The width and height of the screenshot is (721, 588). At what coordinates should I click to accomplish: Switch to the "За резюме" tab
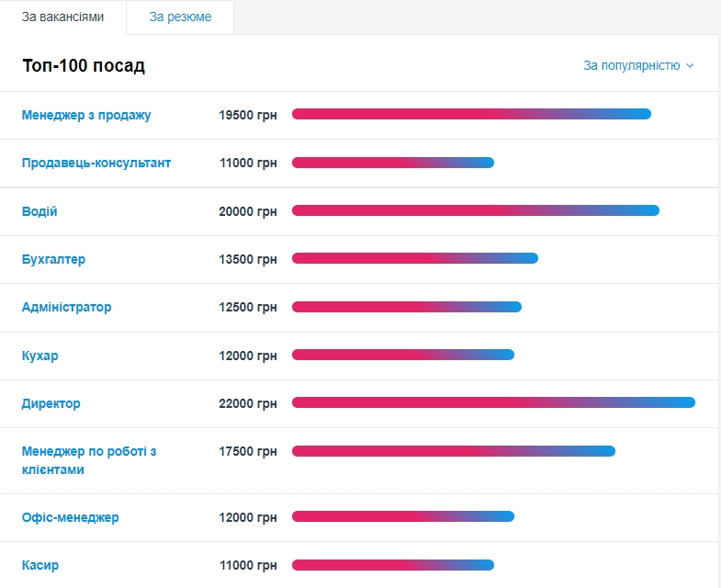pyautogui.click(x=180, y=17)
